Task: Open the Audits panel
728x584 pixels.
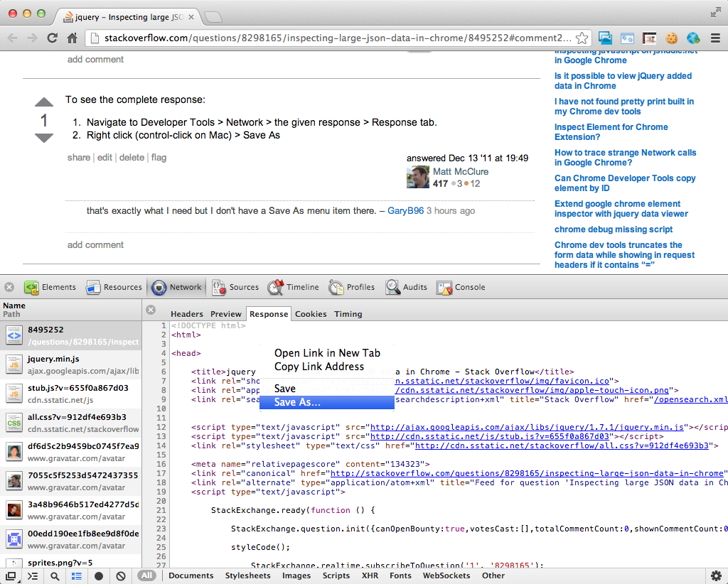Action: coord(406,287)
